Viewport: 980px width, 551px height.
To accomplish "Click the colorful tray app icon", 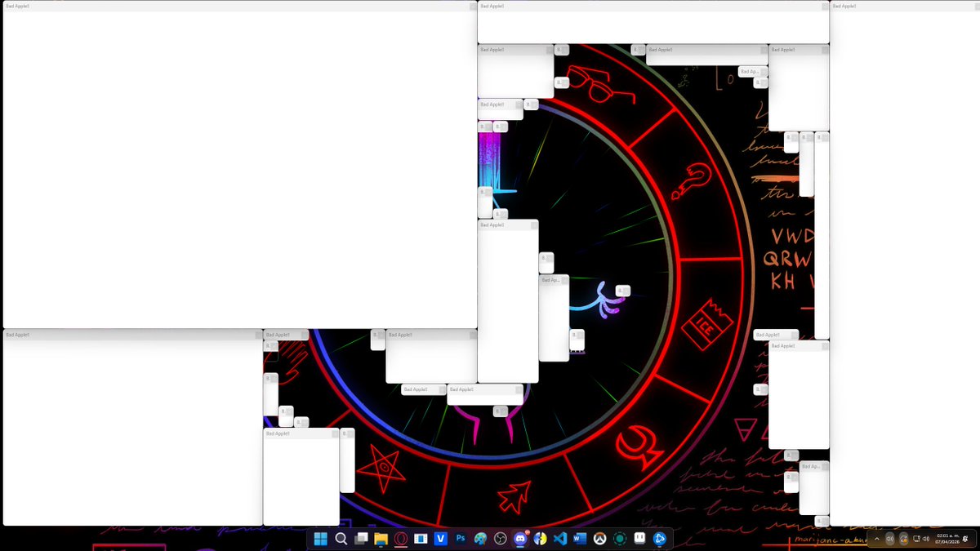I will coord(904,539).
